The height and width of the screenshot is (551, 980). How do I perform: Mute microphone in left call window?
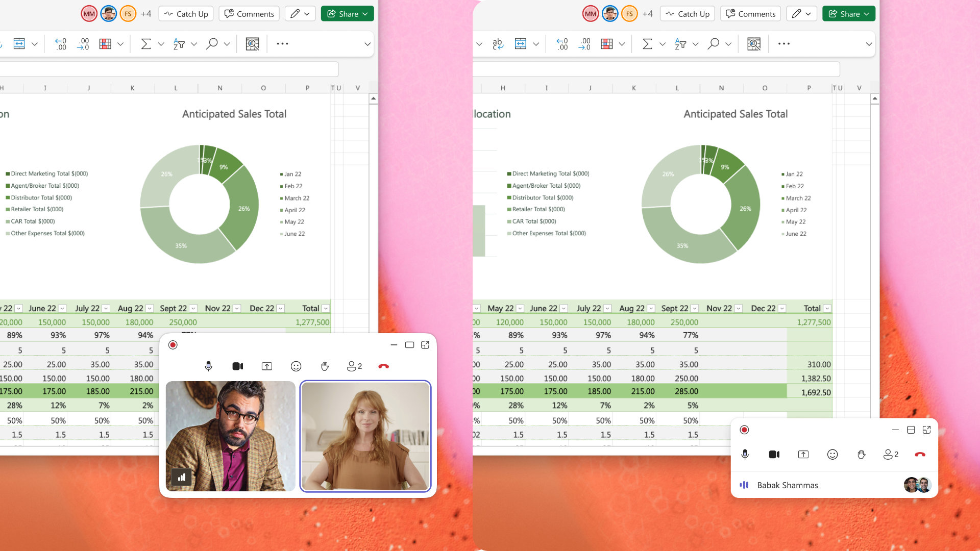(208, 366)
